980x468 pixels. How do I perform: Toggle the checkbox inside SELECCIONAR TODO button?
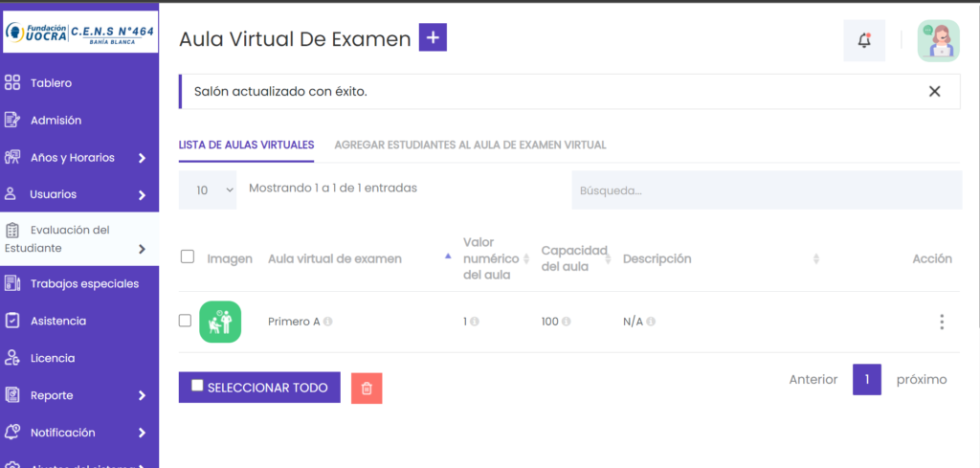[x=197, y=386]
